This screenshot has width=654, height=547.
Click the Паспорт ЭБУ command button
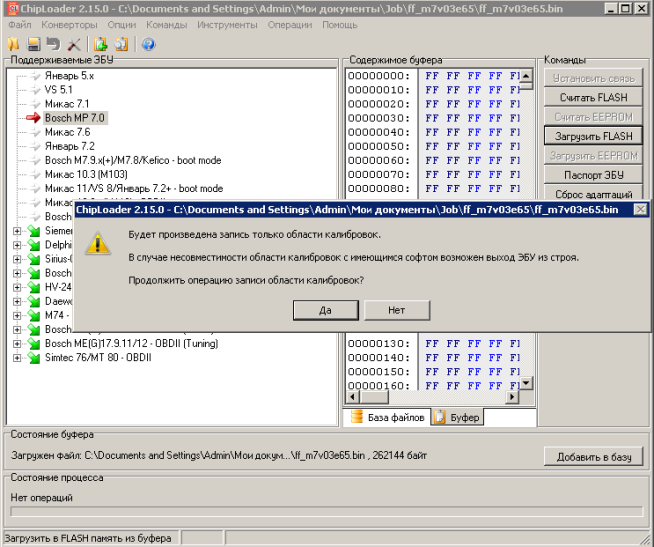click(593, 175)
